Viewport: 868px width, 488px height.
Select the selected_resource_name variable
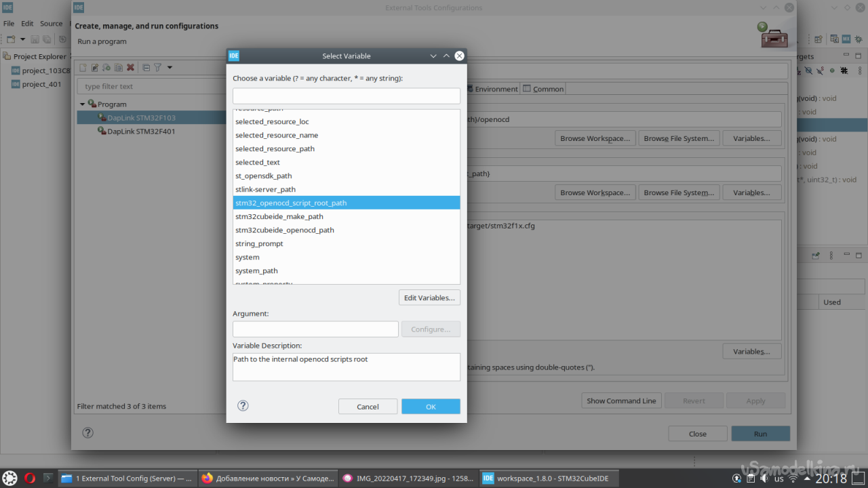[x=347, y=135]
